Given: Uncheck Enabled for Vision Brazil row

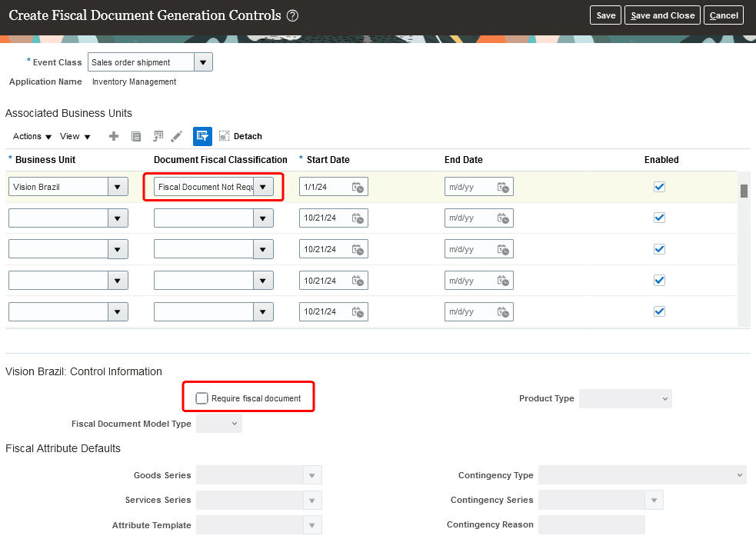Looking at the screenshot, I should click(659, 187).
